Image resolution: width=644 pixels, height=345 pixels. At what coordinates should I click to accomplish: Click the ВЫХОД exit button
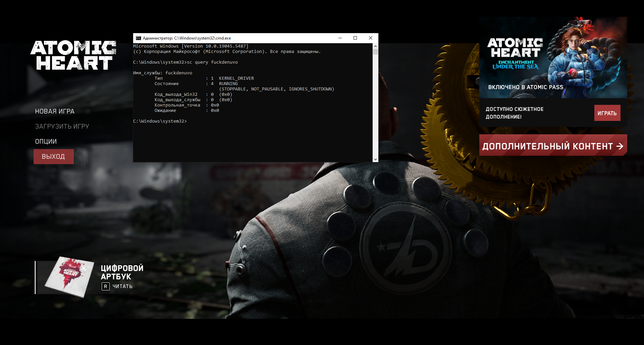tap(54, 156)
